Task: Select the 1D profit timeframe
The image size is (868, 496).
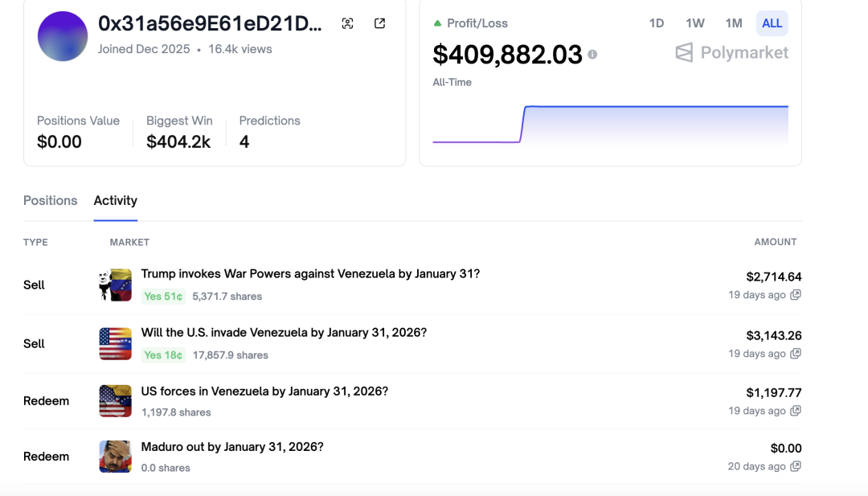Action: point(657,23)
